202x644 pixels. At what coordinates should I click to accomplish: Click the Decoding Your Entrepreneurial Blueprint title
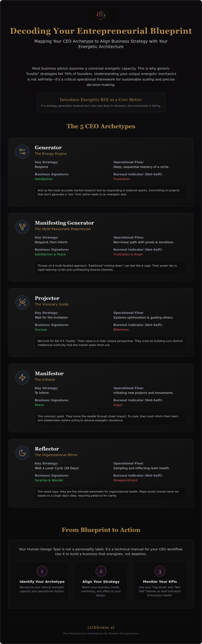click(x=101, y=31)
